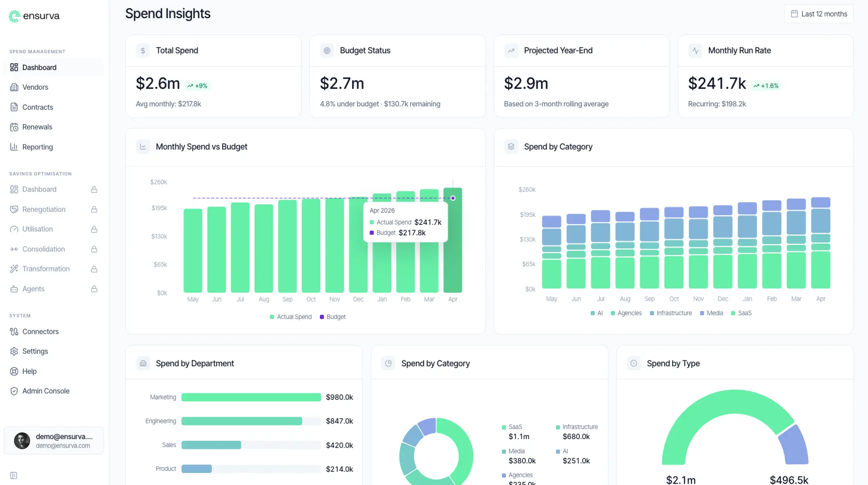Collapse the sidebar using bottom toggle
The height and width of the screenshot is (485, 868).
point(14,475)
